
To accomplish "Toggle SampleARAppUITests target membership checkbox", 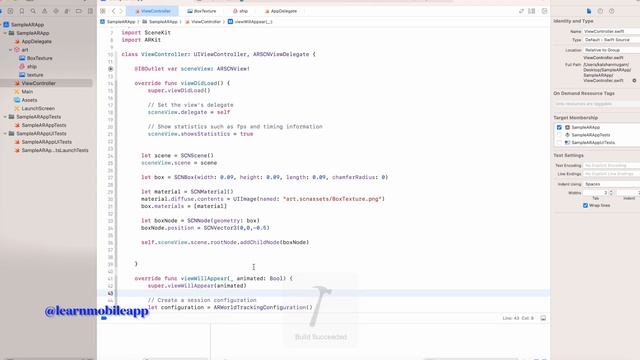I will [559, 142].
